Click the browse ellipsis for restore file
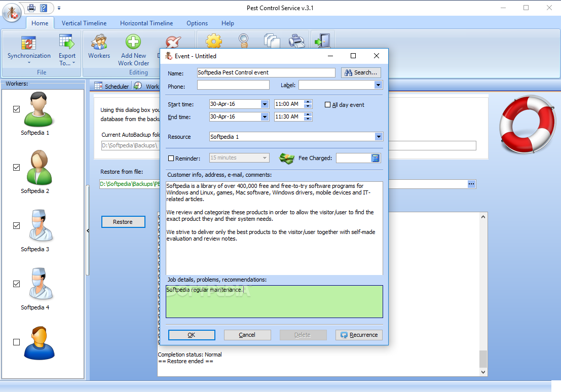The image size is (561, 392). point(472,184)
